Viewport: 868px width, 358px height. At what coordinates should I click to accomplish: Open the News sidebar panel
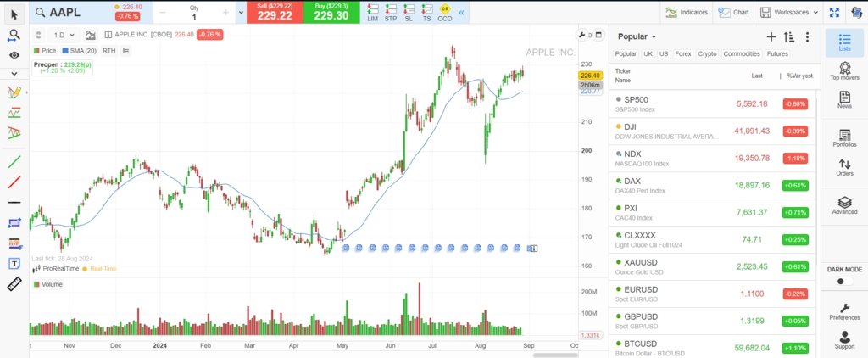(844, 100)
